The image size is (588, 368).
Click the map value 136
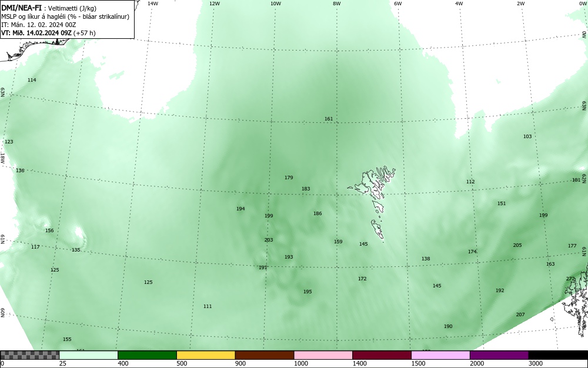click(x=20, y=170)
